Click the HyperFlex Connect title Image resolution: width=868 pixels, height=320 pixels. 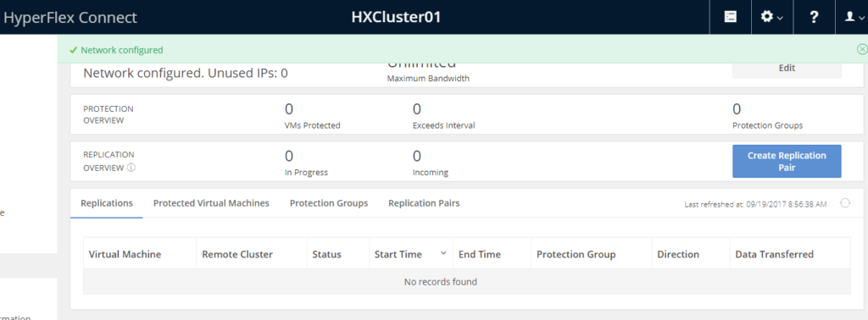tap(70, 18)
